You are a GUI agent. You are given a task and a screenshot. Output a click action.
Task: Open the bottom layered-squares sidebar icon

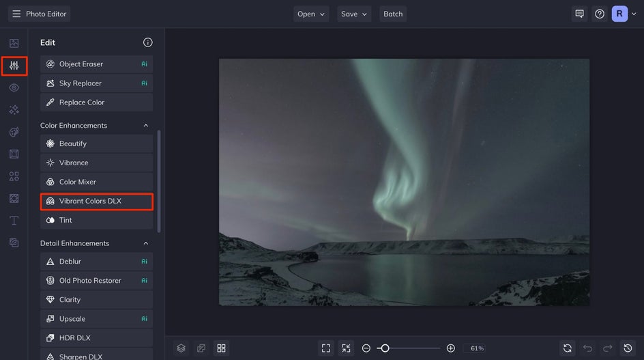tap(14, 243)
